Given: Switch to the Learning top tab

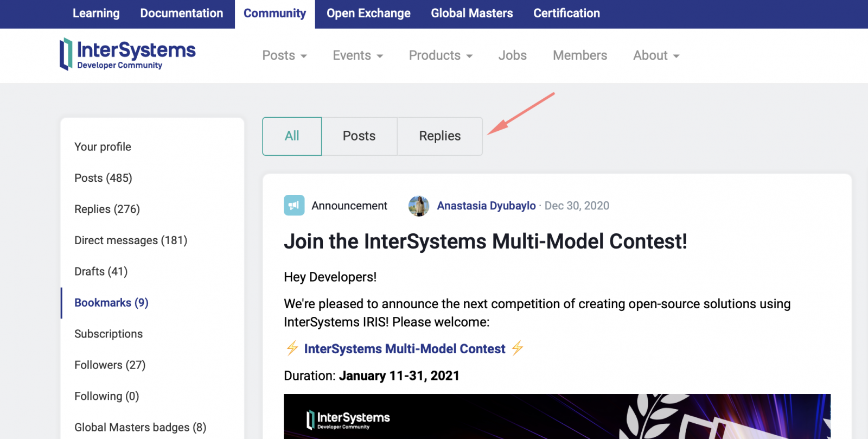Looking at the screenshot, I should coord(96,14).
